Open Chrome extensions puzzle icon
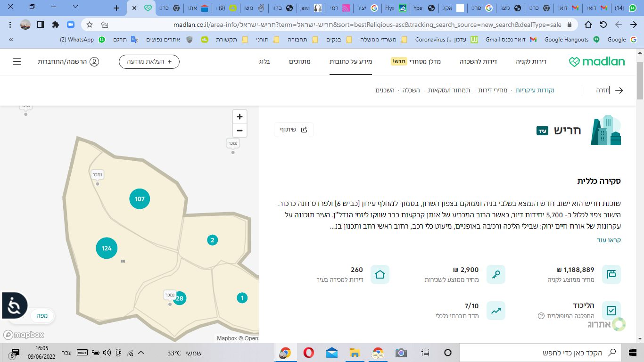Viewport: 644px width, 362px height. 56,25
